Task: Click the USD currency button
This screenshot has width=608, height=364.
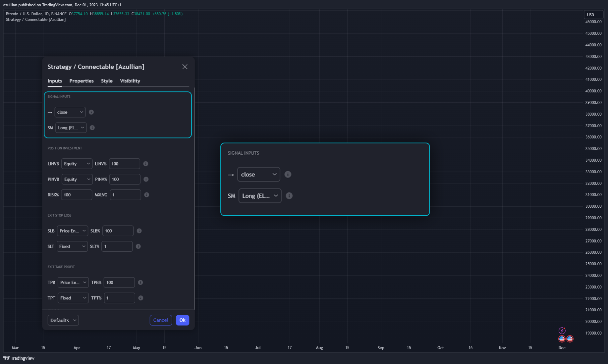Action: 593,15
